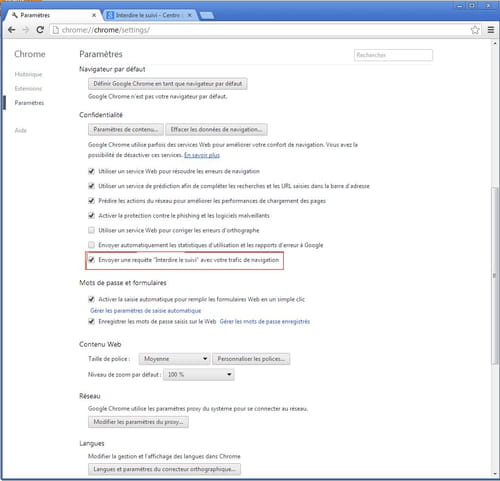Open Paramètres de contenu button
The image size is (500, 481).
(126, 129)
